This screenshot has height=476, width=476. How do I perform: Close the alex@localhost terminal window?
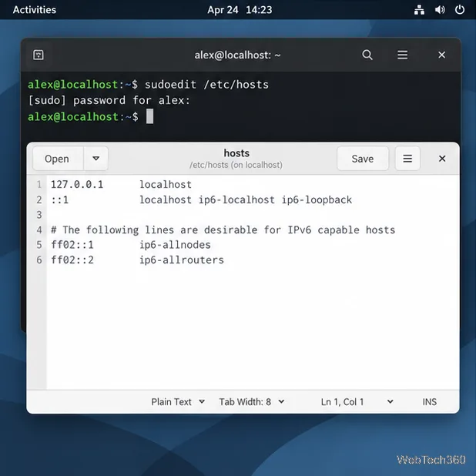pyautogui.click(x=441, y=55)
